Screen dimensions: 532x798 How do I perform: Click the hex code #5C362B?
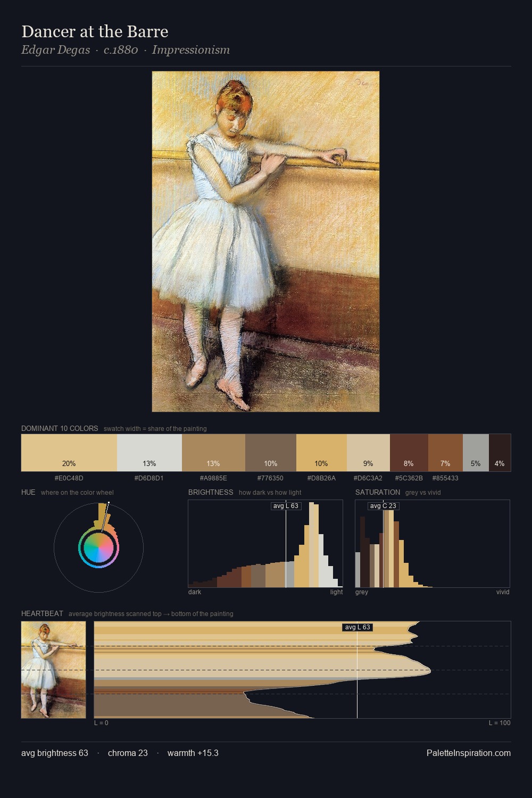[x=409, y=478]
